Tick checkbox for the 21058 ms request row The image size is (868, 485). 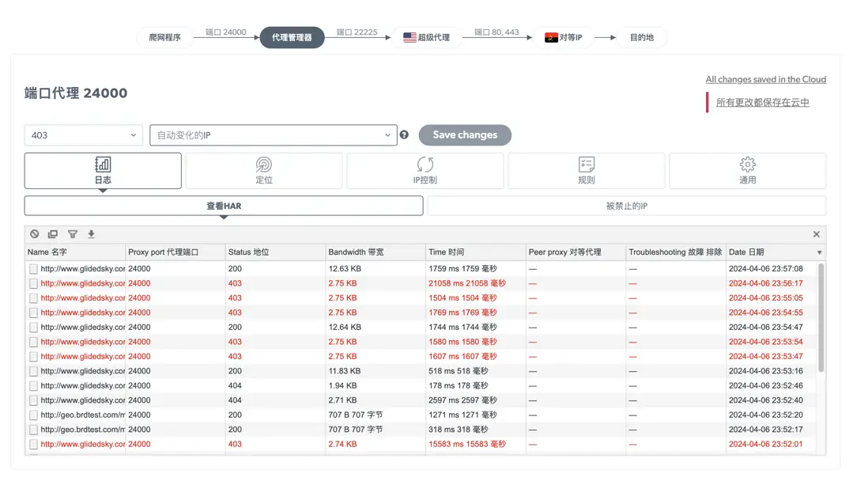point(33,283)
